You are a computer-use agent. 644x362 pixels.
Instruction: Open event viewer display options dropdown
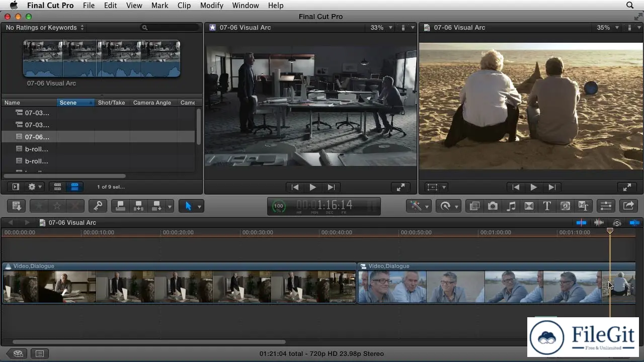[x=408, y=28]
